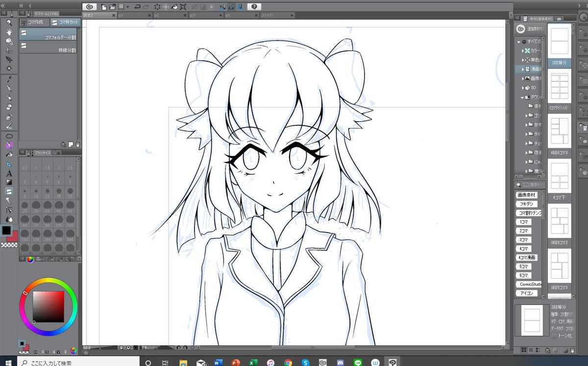Choose the 4コマ下 frame template thumbnail
Screen dimensions: 588x366
pos(560,177)
